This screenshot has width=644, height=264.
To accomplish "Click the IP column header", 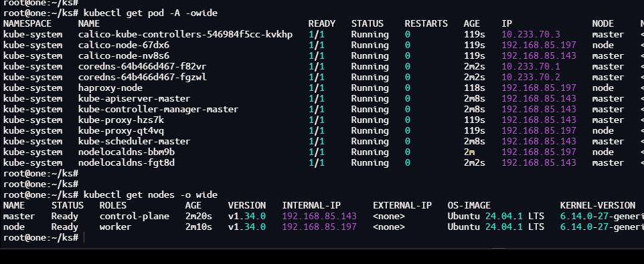I will click(x=507, y=24).
